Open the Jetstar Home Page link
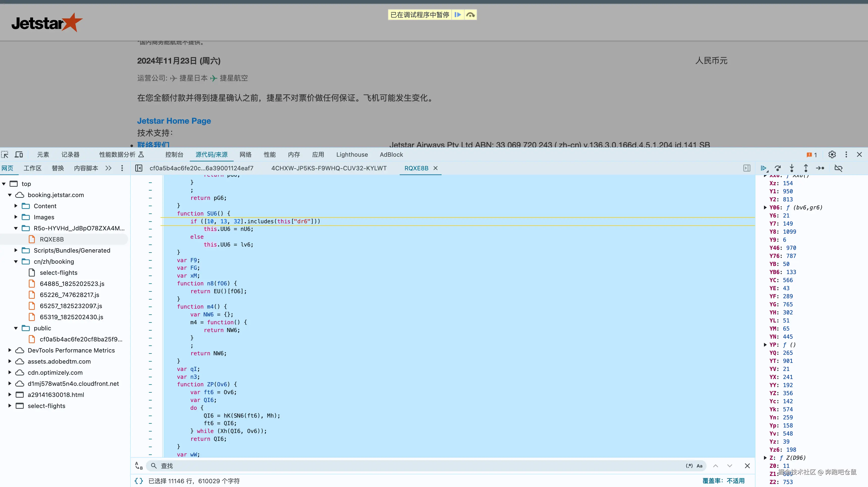Viewport: 868px width, 487px height. coord(174,121)
